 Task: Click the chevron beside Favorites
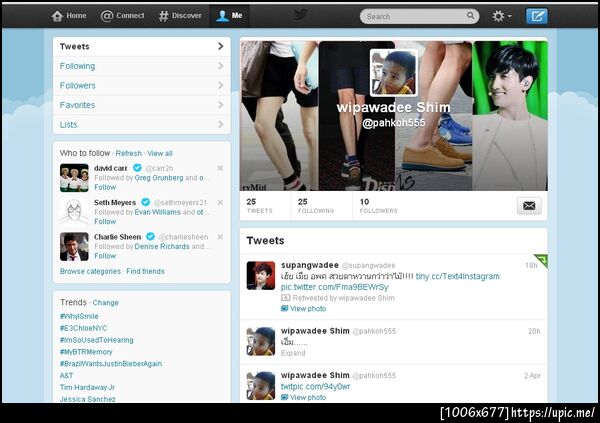point(220,105)
